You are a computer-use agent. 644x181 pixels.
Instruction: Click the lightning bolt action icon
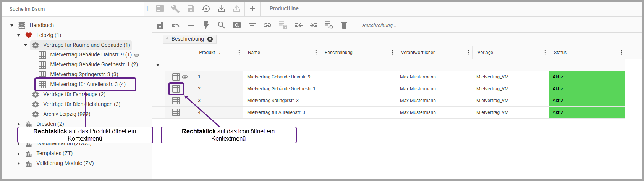click(x=206, y=25)
